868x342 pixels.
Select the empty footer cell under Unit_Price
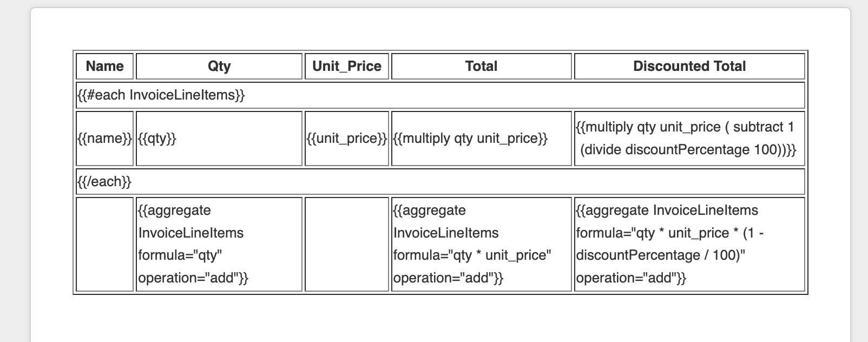click(347, 244)
